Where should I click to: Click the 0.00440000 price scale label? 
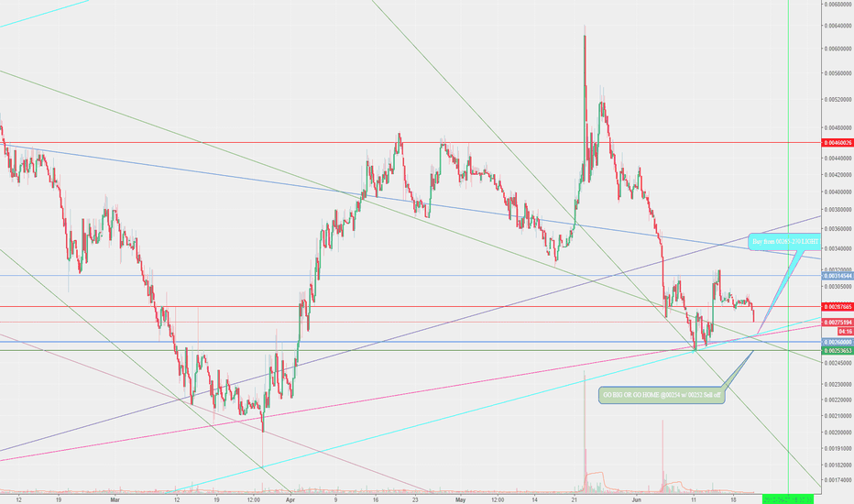click(838, 159)
